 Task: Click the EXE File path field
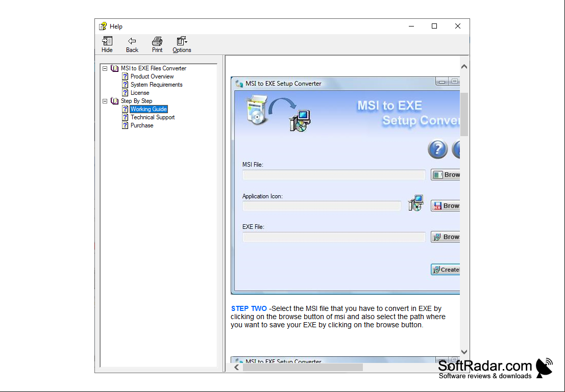click(x=334, y=237)
